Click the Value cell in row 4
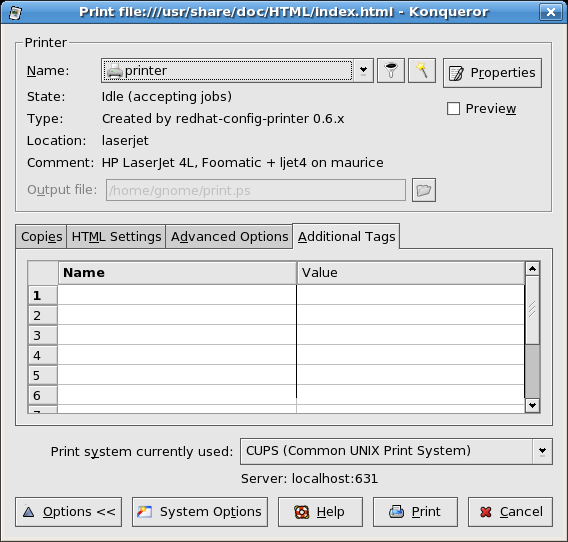 410,355
